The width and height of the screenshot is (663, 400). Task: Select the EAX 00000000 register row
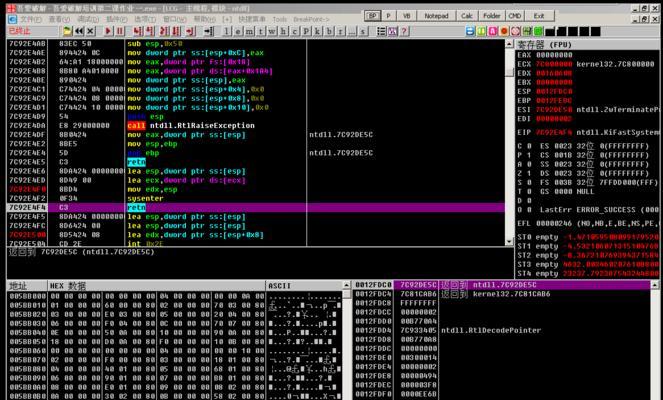point(545,55)
